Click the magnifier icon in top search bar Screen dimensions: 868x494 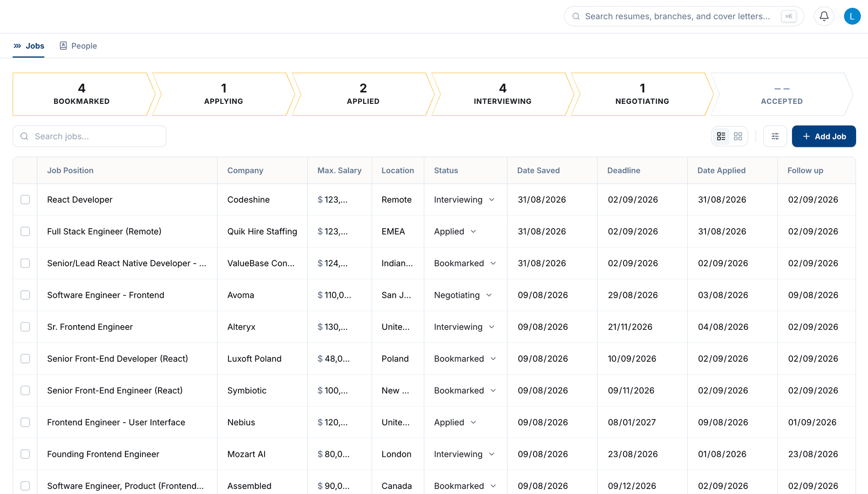(576, 16)
